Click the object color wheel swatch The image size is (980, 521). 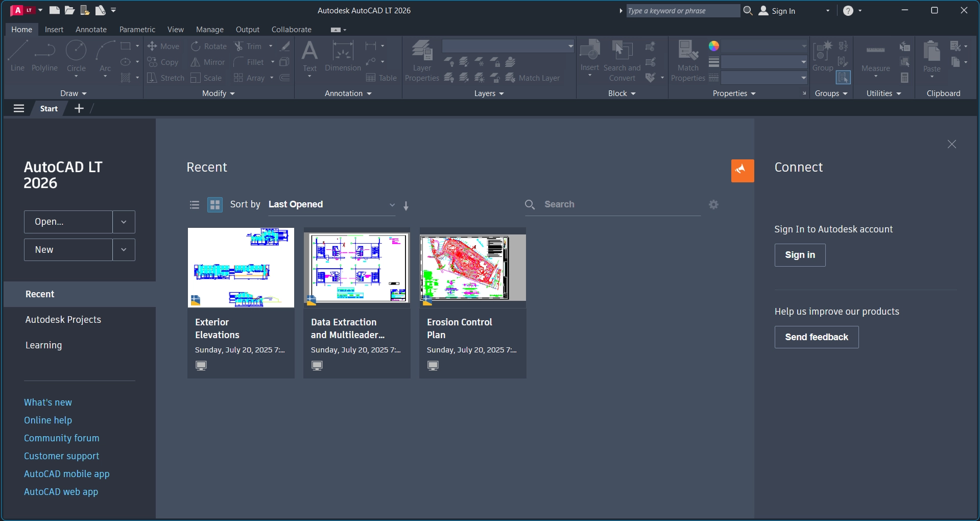click(714, 46)
